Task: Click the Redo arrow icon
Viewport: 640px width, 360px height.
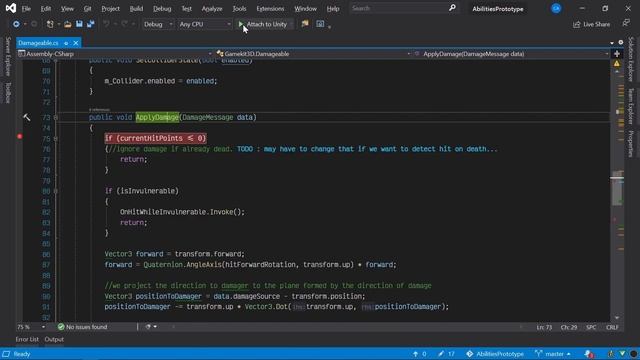Action: [x=124, y=24]
